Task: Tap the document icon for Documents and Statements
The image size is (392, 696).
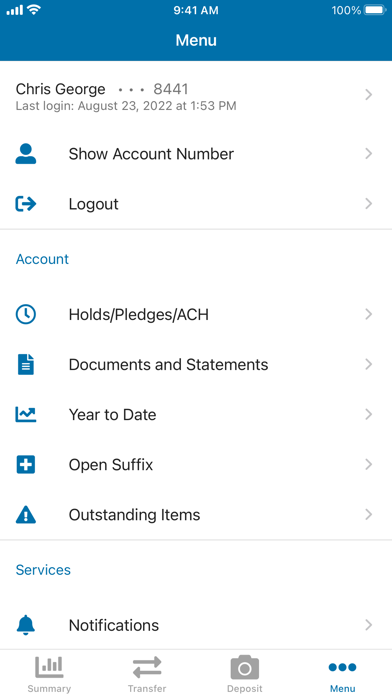Action: (x=26, y=364)
